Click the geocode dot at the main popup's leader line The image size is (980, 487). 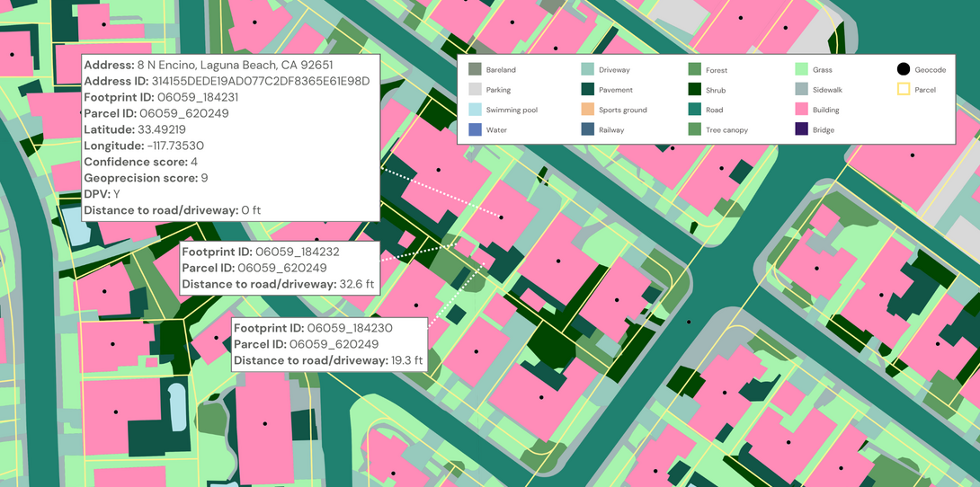tap(502, 217)
